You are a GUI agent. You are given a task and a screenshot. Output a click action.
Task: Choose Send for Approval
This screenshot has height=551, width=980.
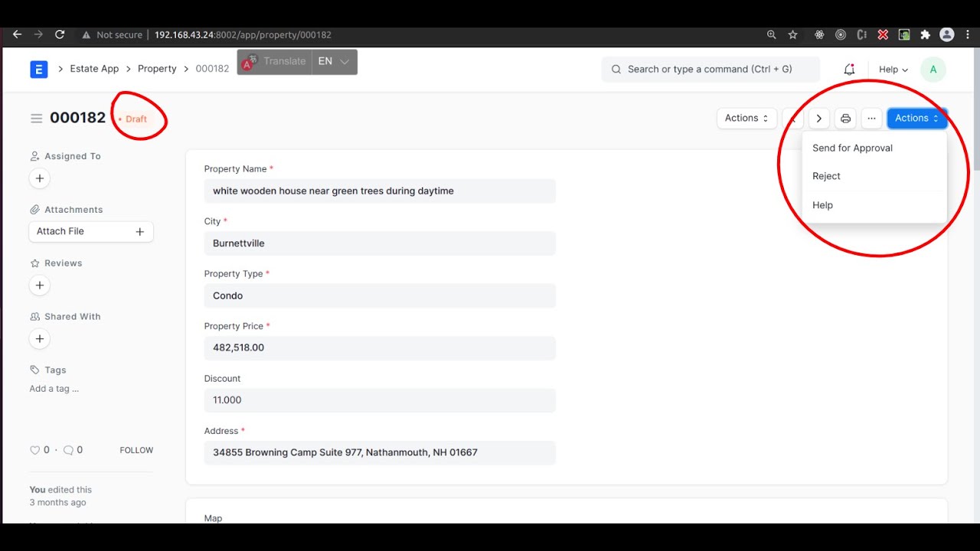coord(874,148)
